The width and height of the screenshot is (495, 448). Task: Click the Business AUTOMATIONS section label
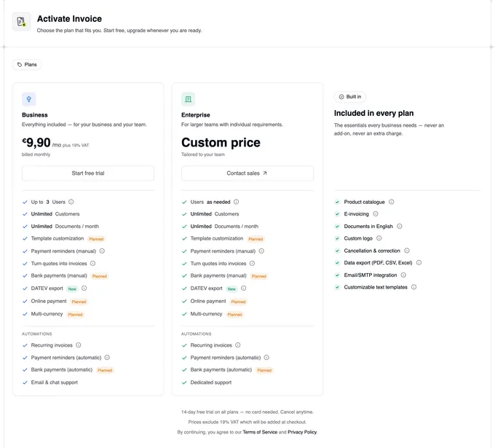pos(37,334)
